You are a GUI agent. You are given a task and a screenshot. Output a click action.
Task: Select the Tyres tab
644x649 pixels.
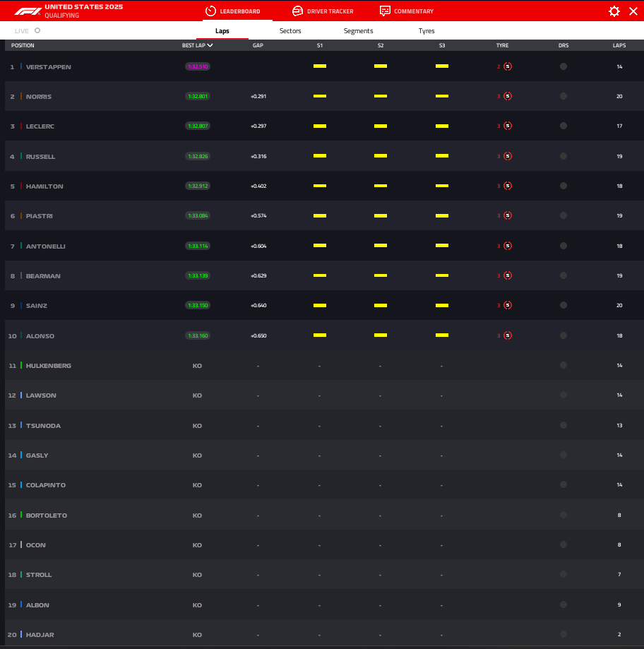coord(427,31)
